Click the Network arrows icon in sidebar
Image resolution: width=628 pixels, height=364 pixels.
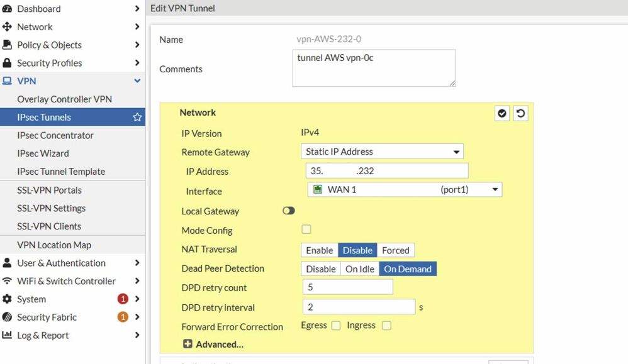pyautogui.click(x=8, y=27)
